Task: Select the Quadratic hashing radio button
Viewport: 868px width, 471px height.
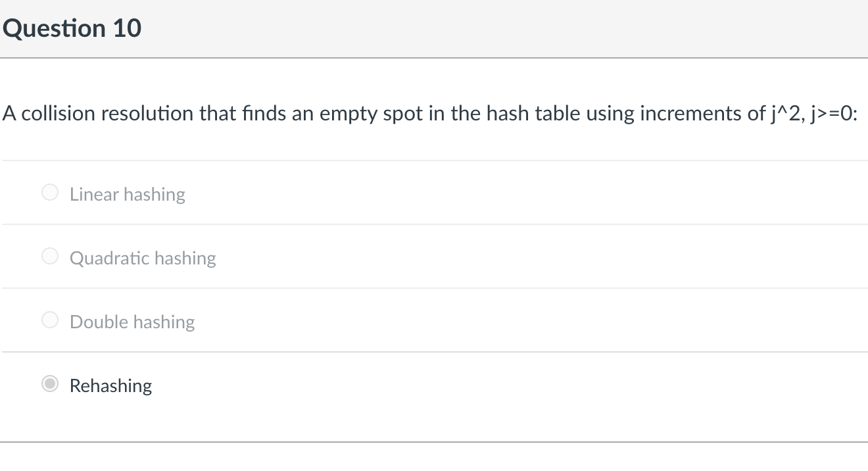Action: [49, 256]
